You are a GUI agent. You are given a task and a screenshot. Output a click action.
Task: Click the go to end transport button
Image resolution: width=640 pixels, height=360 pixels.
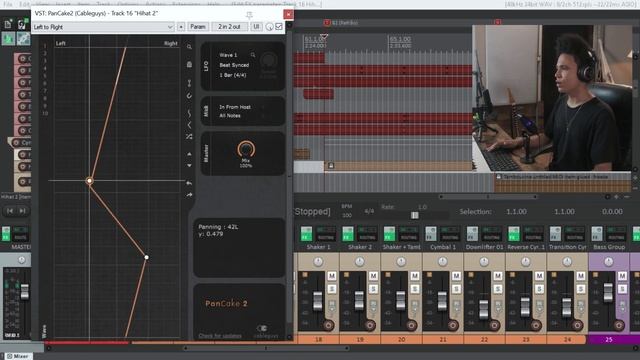pyautogui.click(x=22, y=211)
